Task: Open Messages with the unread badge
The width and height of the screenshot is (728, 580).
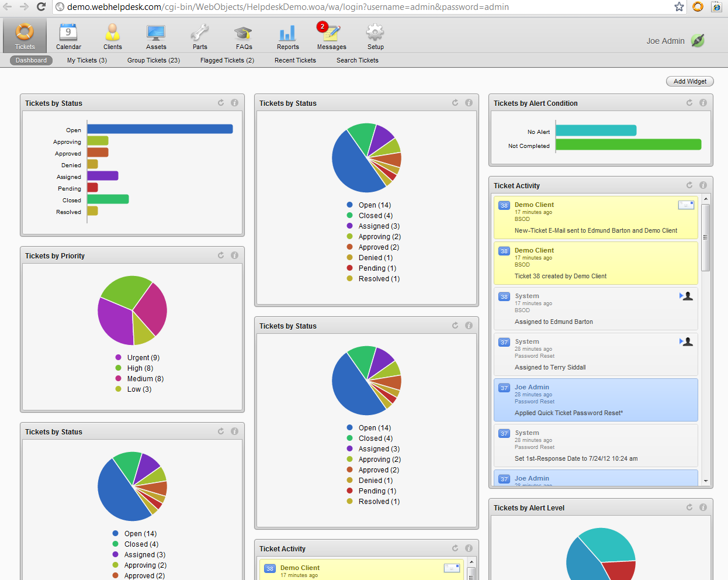Action: pos(331,35)
